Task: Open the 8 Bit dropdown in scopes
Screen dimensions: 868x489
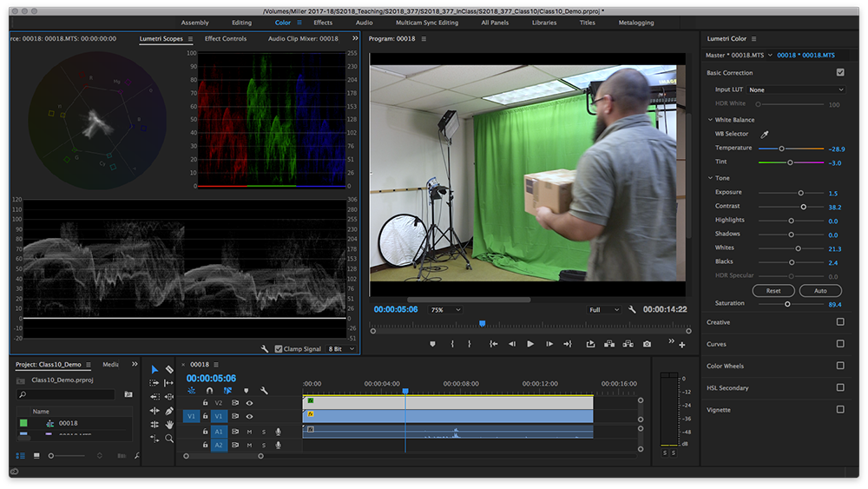Action: pyautogui.click(x=341, y=349)
